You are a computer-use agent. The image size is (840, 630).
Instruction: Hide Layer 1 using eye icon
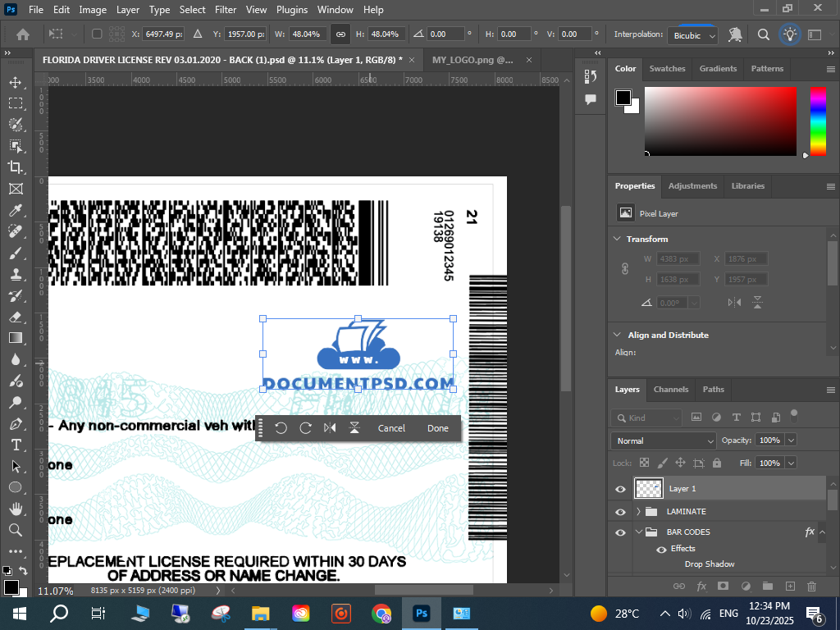(x=621, y=489)
